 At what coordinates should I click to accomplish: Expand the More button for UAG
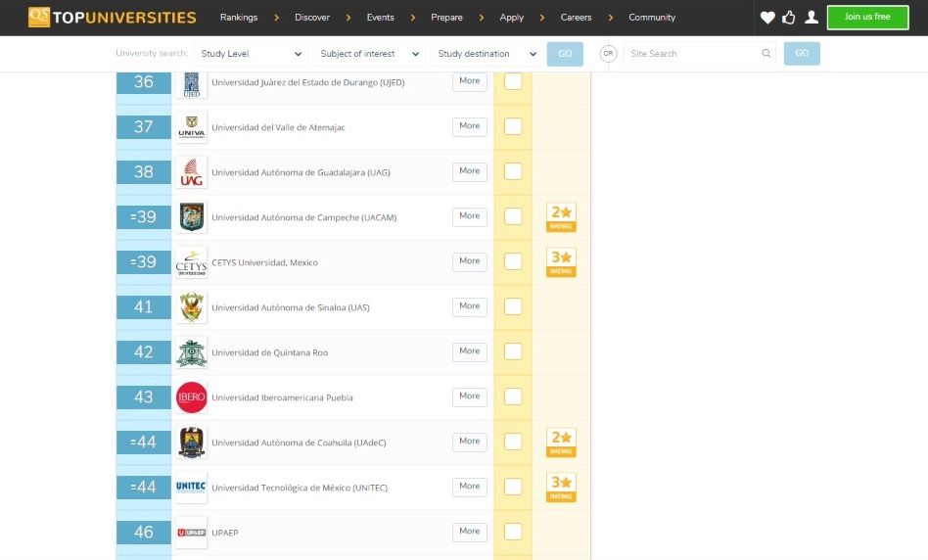click(470, 171)
